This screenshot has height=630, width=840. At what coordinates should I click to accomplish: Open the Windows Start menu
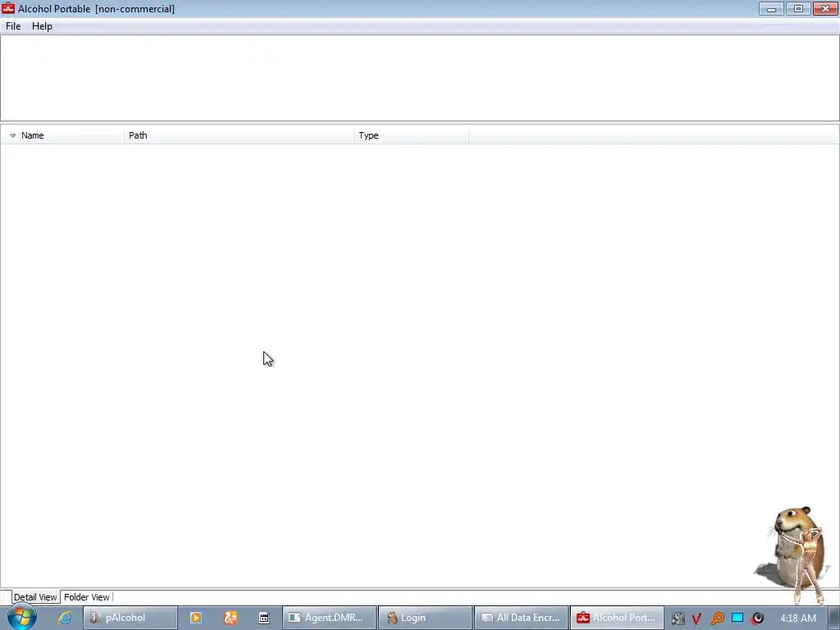(x=22, y=617)
